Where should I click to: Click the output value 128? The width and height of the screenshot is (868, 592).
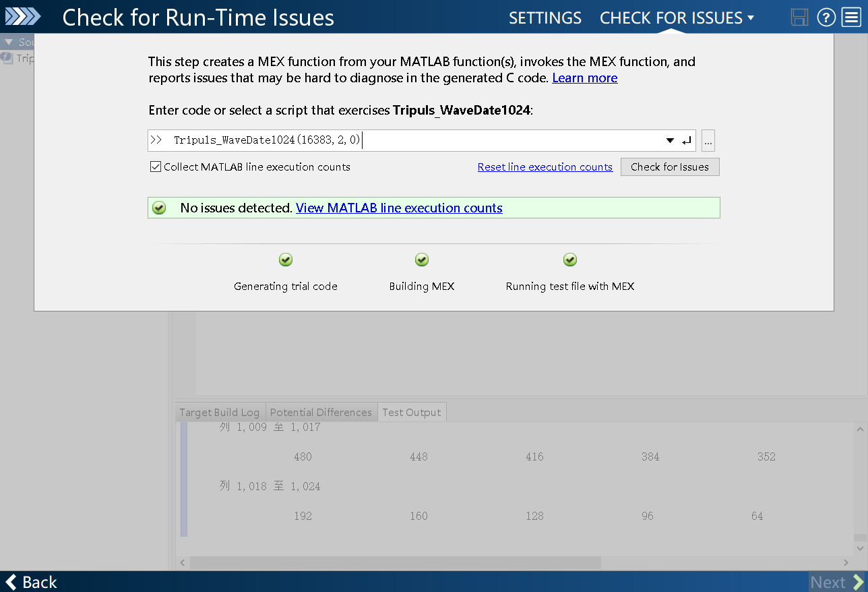[534, 516]
